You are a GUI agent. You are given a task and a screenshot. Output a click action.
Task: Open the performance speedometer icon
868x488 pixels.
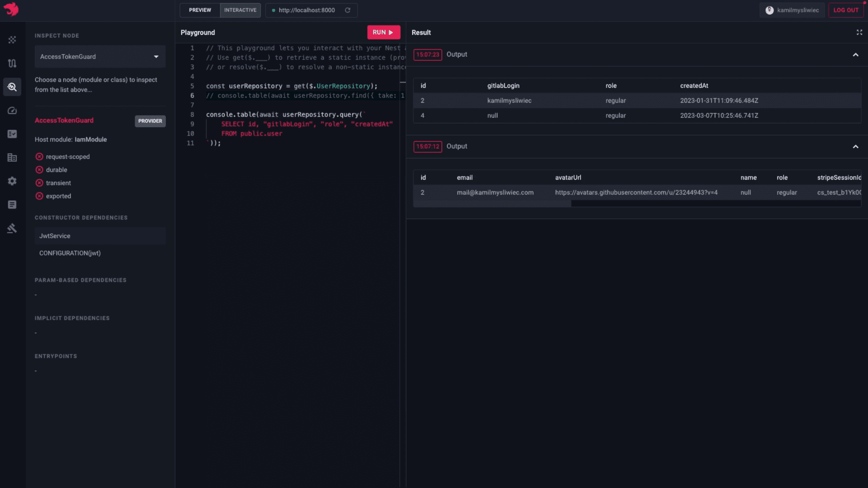[12, 110]
